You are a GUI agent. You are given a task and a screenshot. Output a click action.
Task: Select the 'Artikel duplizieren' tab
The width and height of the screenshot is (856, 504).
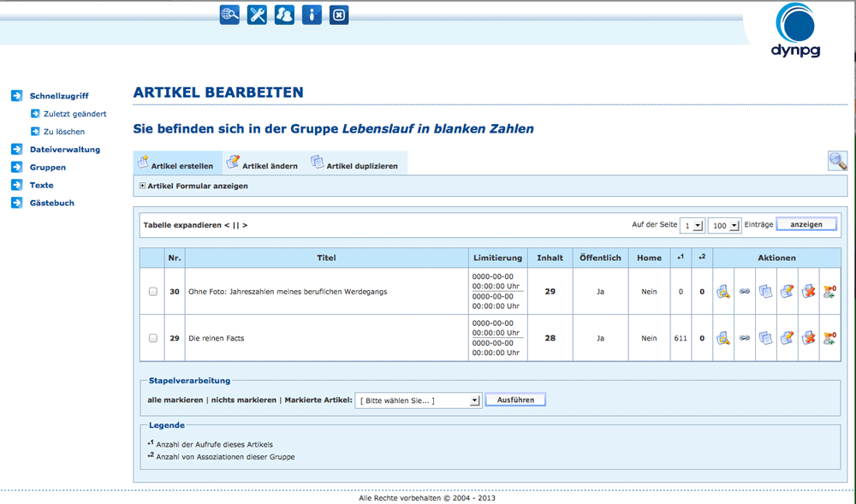[354, 163]
